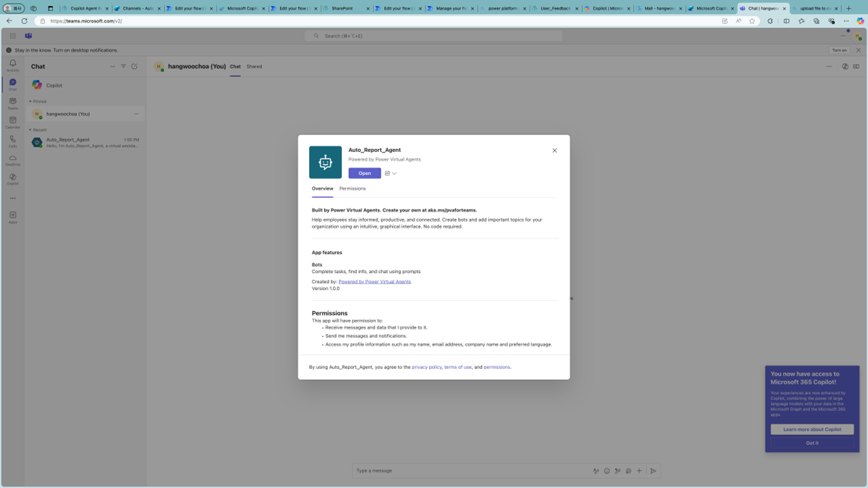Open the Auto_Report_Agent chat in Recent
868x488 pixels.
pyautogui.click(x=85, y=142)
